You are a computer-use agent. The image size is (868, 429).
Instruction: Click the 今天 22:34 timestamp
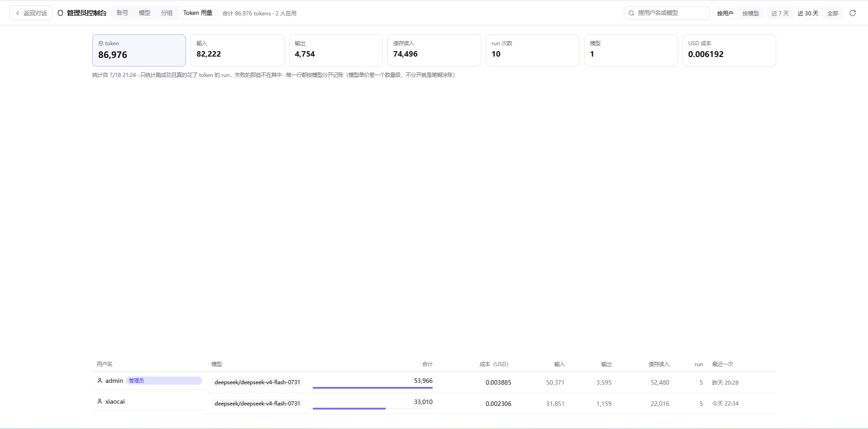[725, 403]
